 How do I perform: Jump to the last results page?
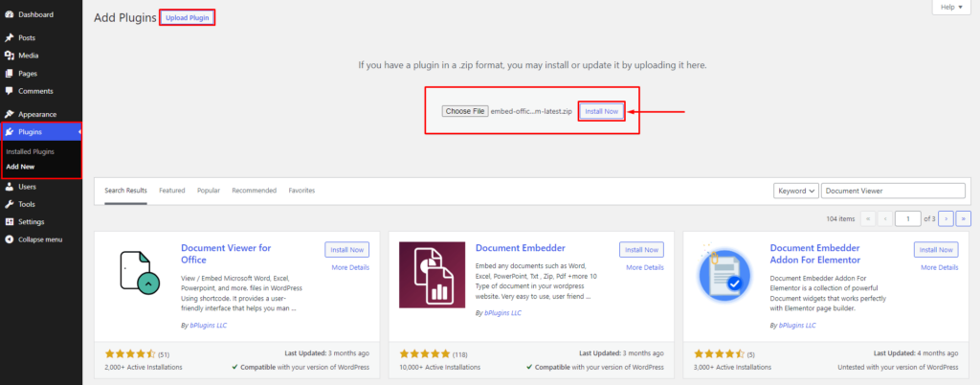coord(964,218)
